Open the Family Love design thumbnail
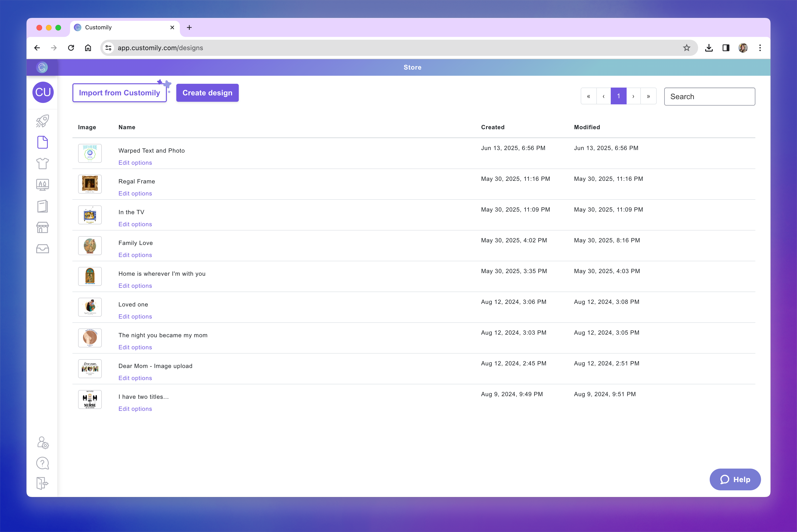This screenshot has height=532, width=797. coord(90,246)
